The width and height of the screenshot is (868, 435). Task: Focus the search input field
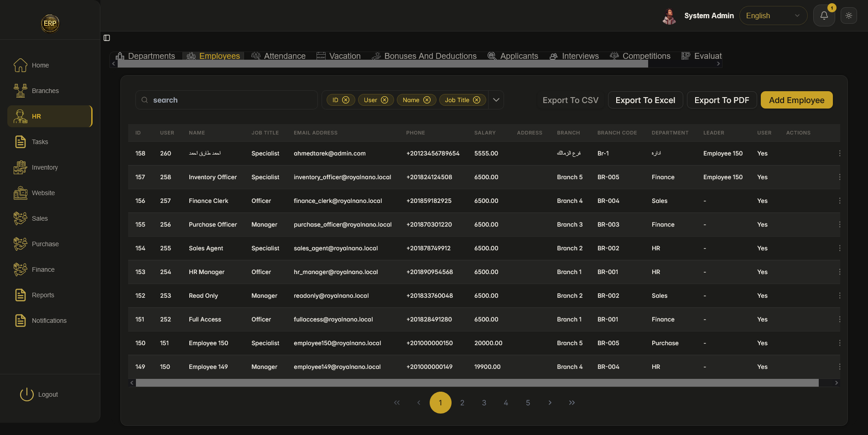(226, 100)
